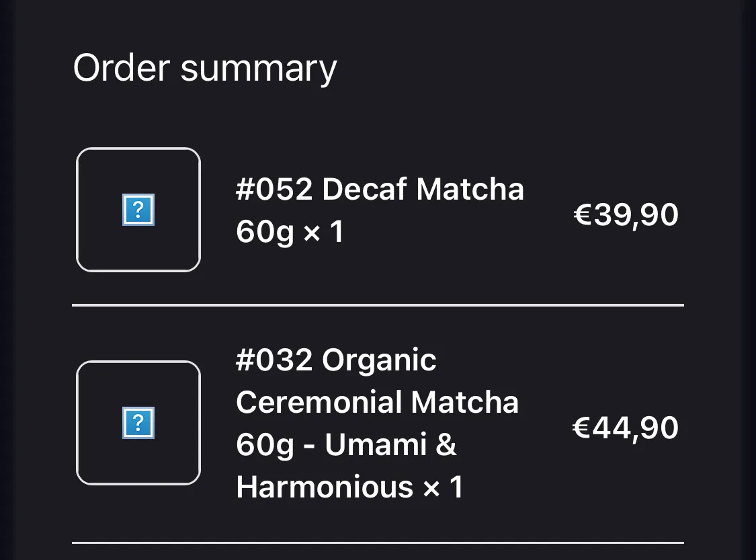Click the 'Harmonious × 1' quantity text
The height and width of the screenshot is (560, 756).
pyautogui.click(x=350, y=487)
